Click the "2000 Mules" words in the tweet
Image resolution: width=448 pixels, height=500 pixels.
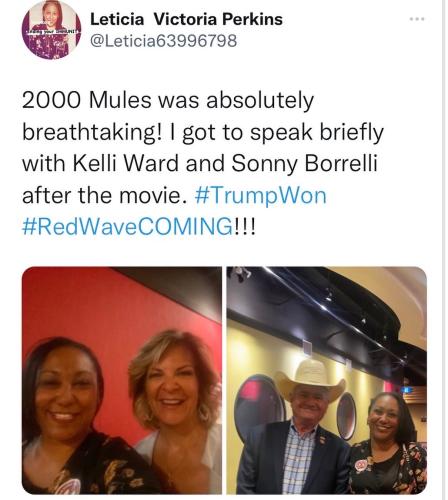[x=85, y=100]
